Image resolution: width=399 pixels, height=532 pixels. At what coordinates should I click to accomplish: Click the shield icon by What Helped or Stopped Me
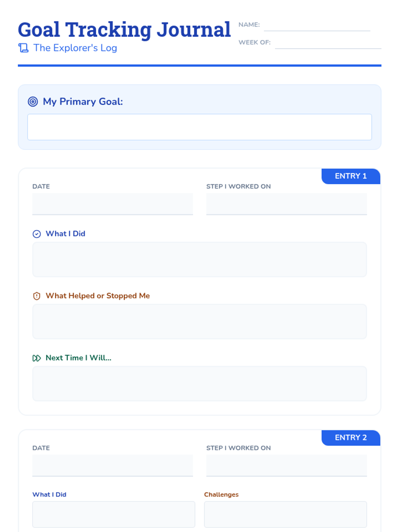37,296
